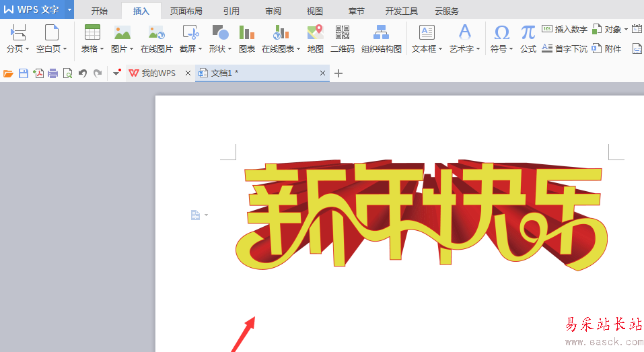The image size is (644, 352).
Task: Close the 我的WPS tab
Action: (188, 73)
